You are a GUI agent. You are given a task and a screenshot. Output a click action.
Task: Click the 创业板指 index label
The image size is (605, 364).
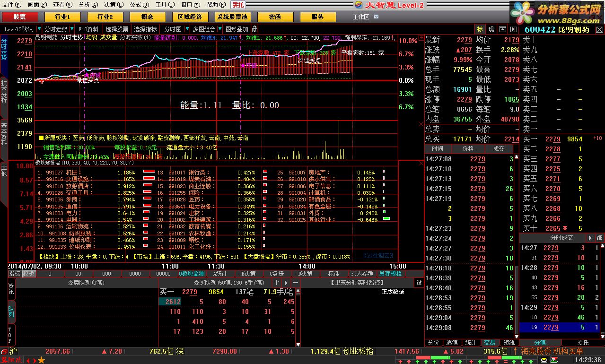359,352
